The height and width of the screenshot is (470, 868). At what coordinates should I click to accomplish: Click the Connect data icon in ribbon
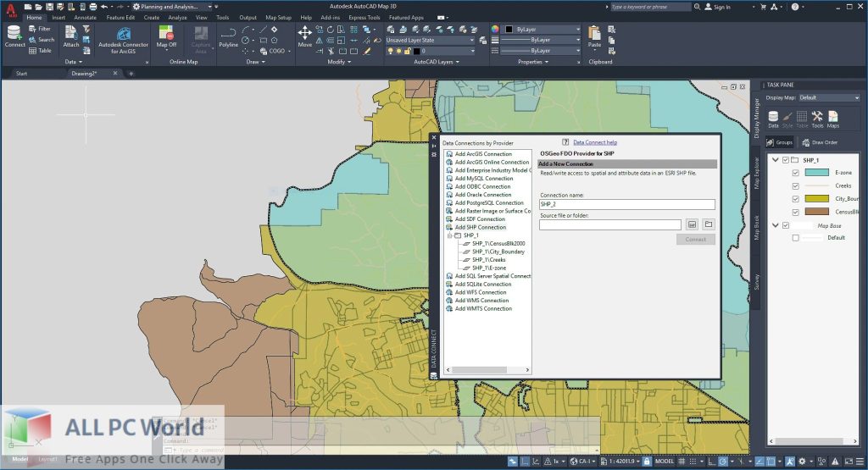[14, 36]
